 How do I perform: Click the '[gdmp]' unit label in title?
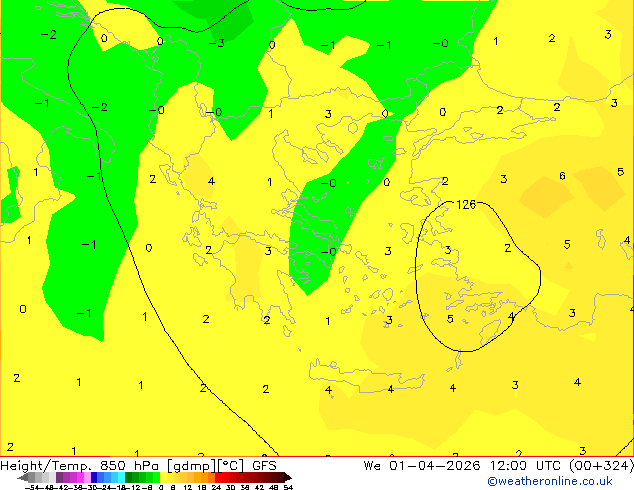click(x=192, y=466)
